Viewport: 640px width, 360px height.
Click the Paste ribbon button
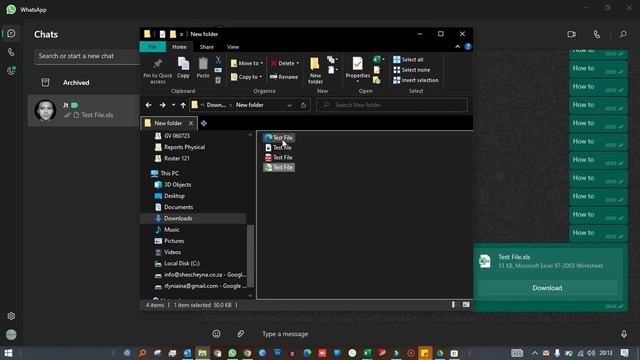[203, 68]
